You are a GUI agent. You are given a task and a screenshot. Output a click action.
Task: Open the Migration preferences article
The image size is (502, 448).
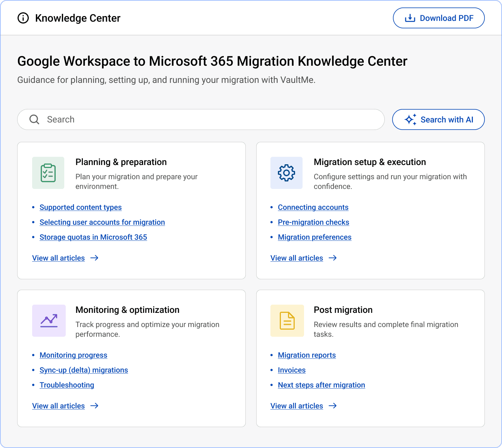(x=314, y=237)
